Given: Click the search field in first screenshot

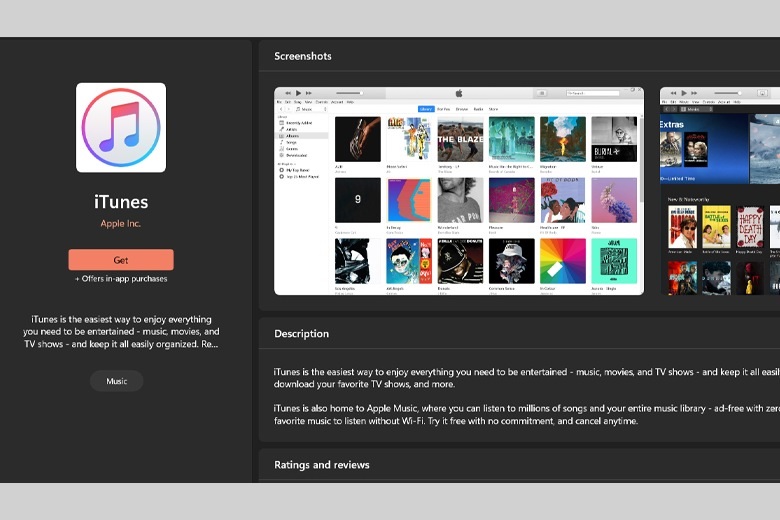Looking at the screenshot, I should (x=592, y=93).
